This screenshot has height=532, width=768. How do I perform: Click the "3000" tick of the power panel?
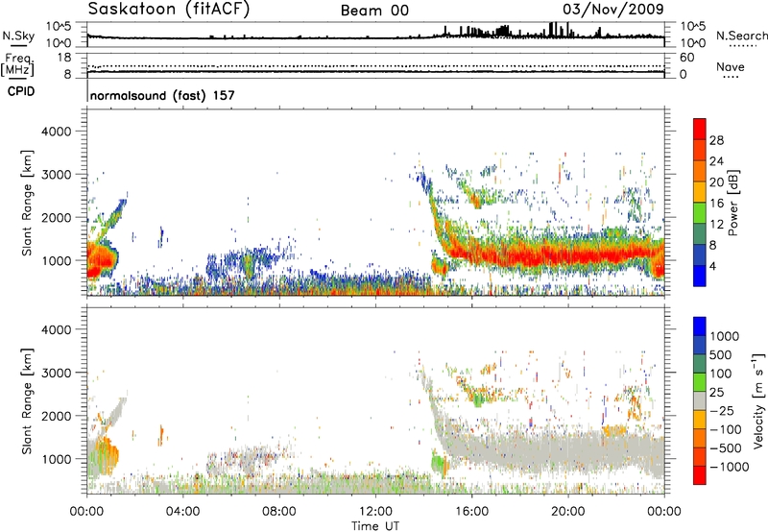point(56,175)
